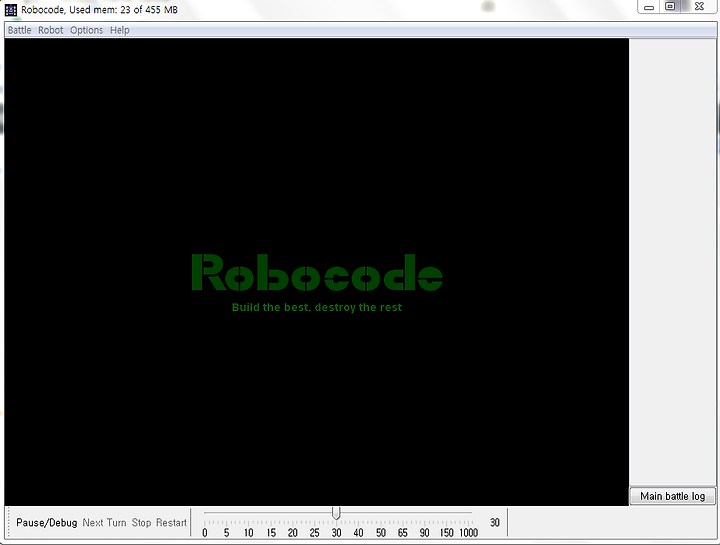Click the Restart battle button
Image resolution: width=720 pixels, height=545 pixels.
click(171, 523)
